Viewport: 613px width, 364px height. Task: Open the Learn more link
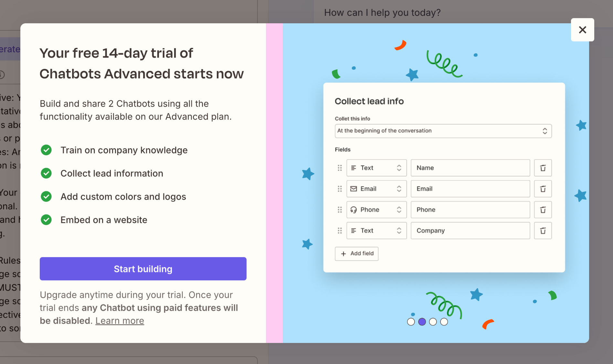click(120, 320)
